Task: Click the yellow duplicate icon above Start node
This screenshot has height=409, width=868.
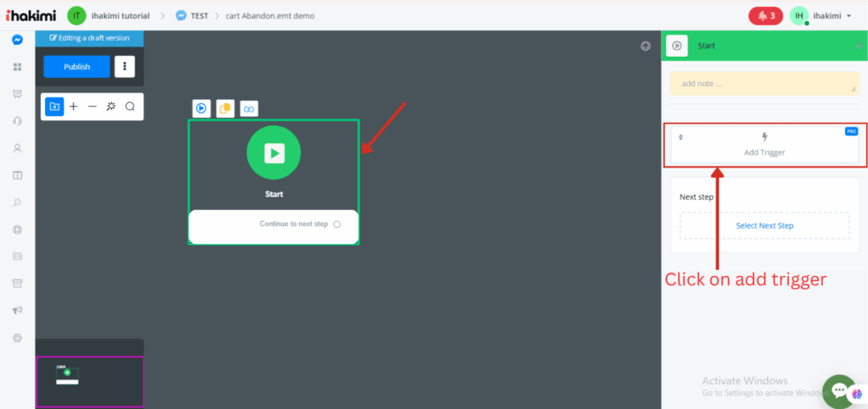Action: [225, 108]
